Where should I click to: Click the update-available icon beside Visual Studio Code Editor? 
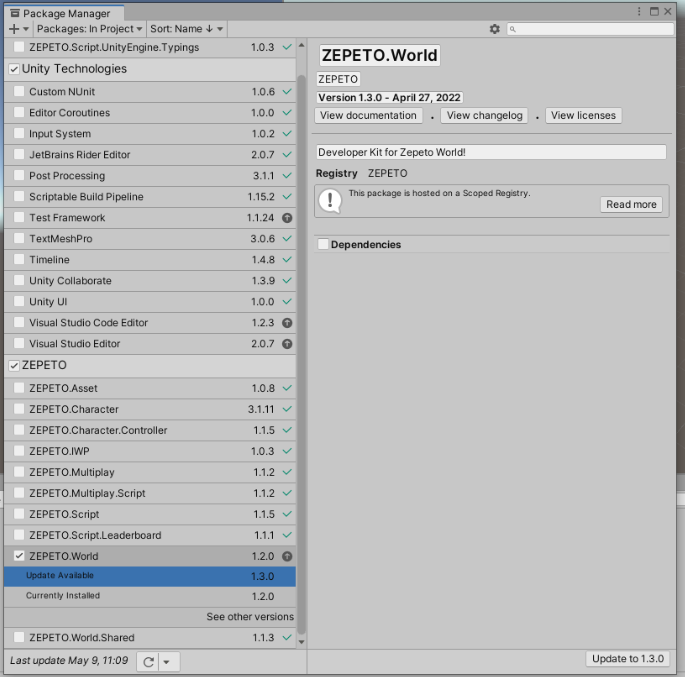pos(287,323)
